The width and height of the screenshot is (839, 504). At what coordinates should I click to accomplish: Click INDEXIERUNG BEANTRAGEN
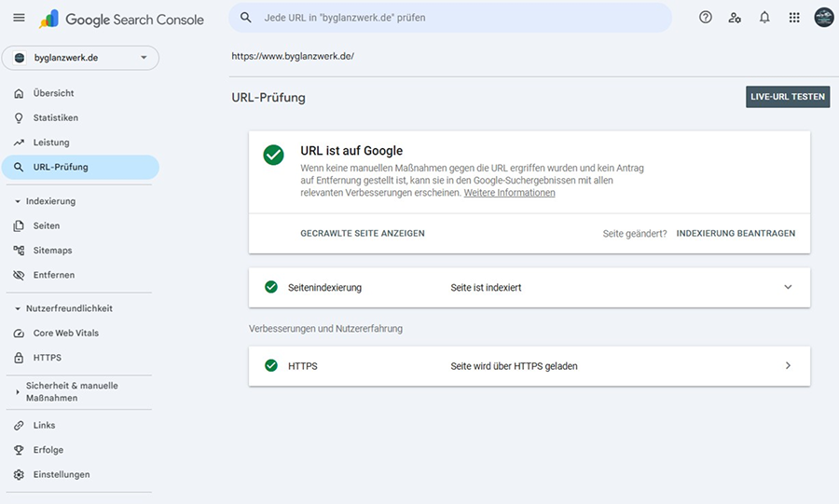736,234
